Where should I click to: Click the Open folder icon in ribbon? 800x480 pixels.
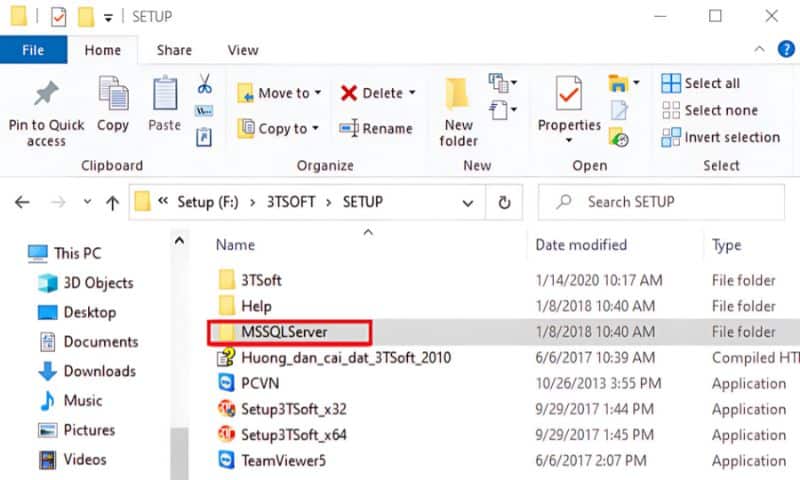click(618, 83)
